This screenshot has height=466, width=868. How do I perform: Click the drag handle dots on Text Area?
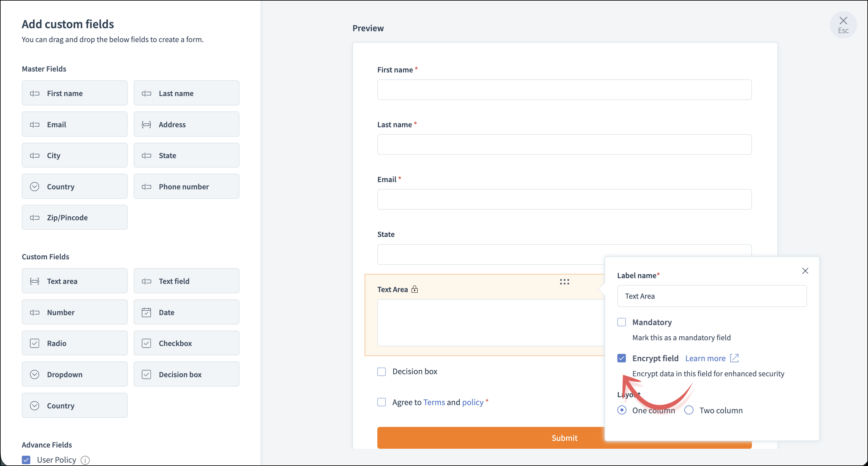564,282
